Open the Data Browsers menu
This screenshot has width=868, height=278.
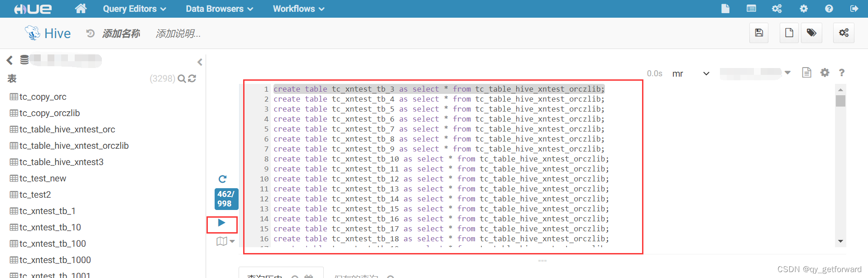[x=219, y=9]
